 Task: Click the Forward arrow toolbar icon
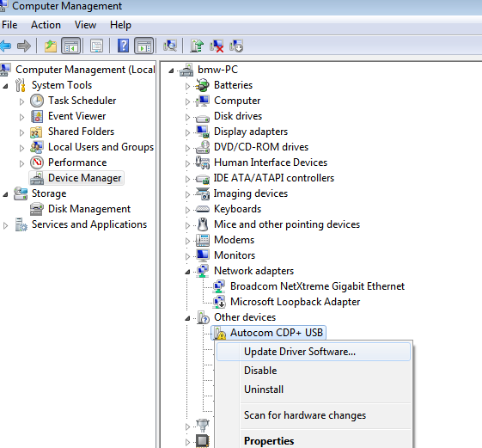24,46
